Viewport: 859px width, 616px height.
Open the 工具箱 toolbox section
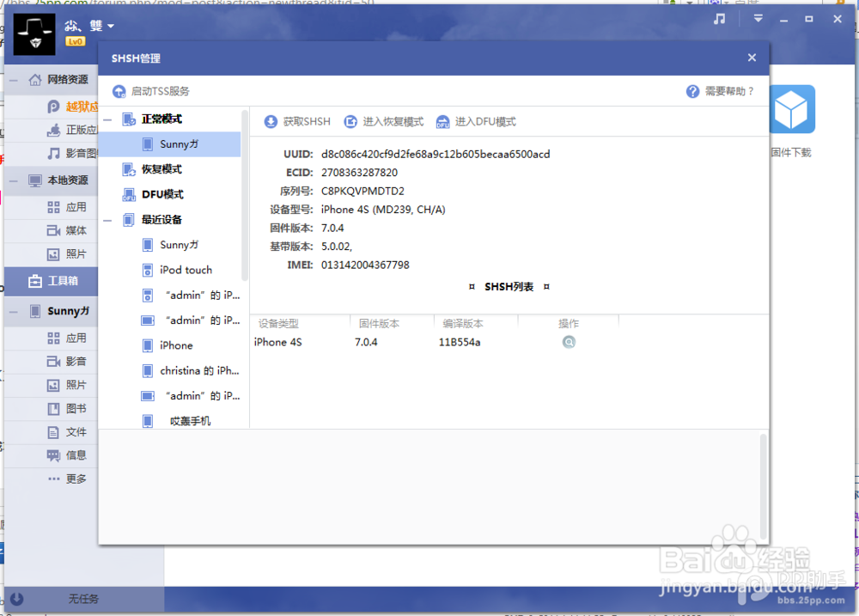click(x=52, y=281)
